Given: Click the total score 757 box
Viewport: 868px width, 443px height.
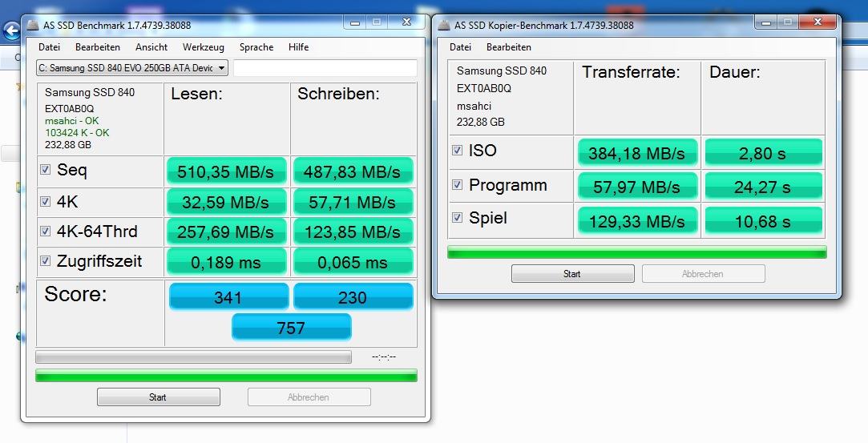Looking at the screenshot, I should click(x=291, y=327).
